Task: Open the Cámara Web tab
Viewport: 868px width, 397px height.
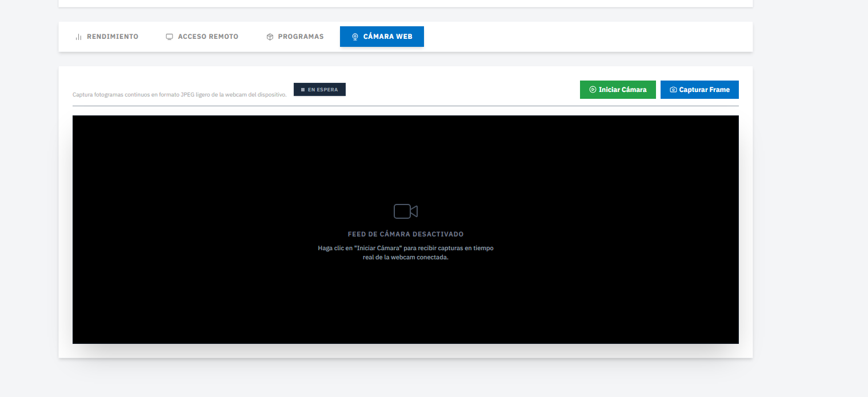Action: pyautogui.click(x=382, y=37)
